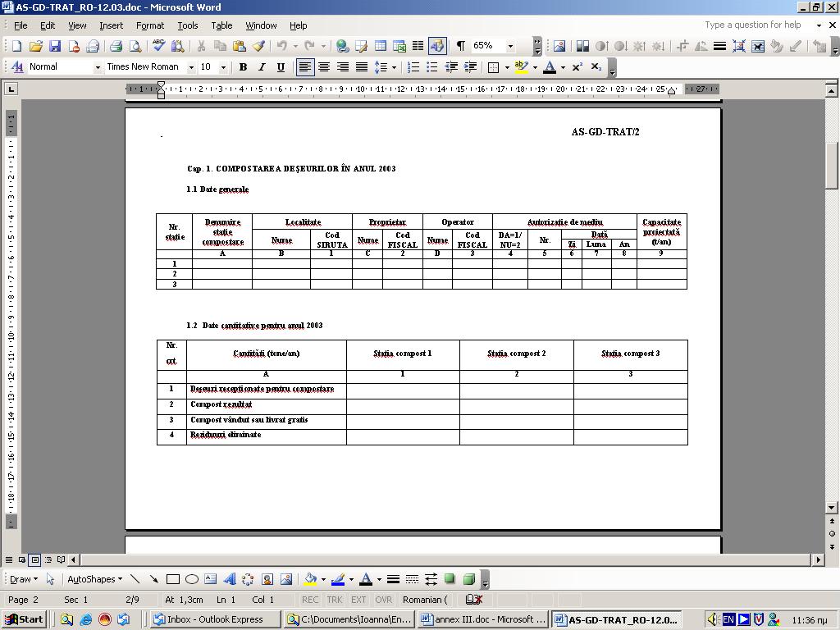840x630 pixels.
Task: Toggle numbered list formatting
Action: 413,67
